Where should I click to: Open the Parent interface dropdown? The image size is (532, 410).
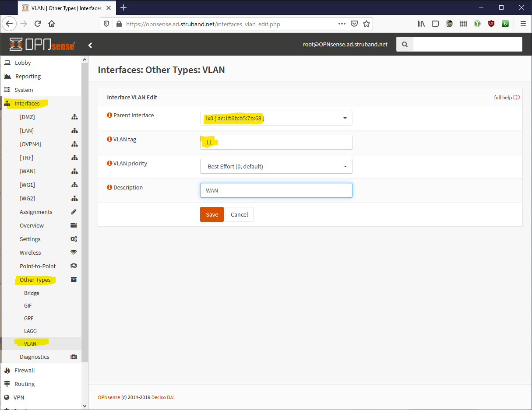276,118
